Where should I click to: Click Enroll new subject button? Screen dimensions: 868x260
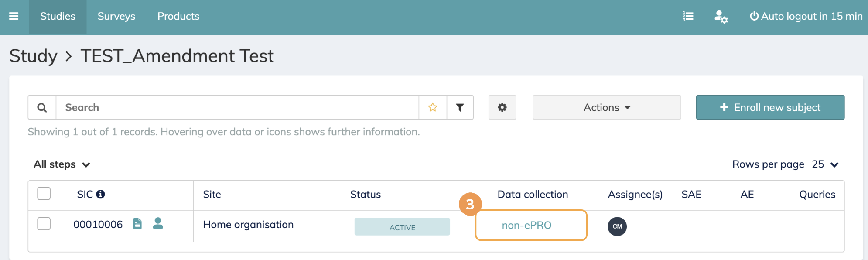point(770,107)
